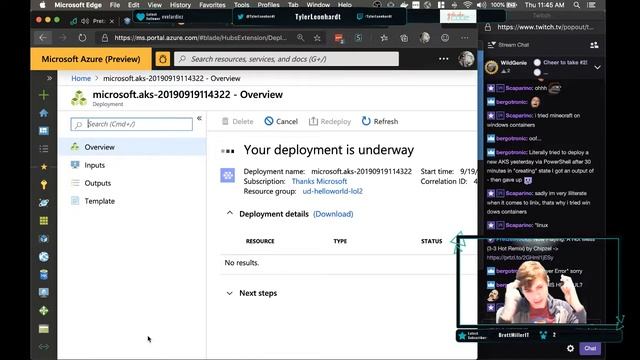Expand the Twitch cheer leaderboard chevron

click(x=597, y=67)
